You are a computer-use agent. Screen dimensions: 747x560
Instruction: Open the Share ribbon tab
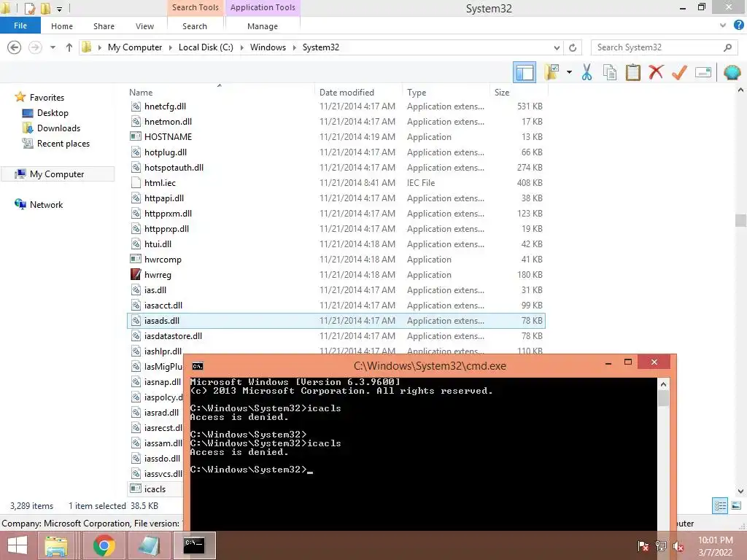point(104,26)
